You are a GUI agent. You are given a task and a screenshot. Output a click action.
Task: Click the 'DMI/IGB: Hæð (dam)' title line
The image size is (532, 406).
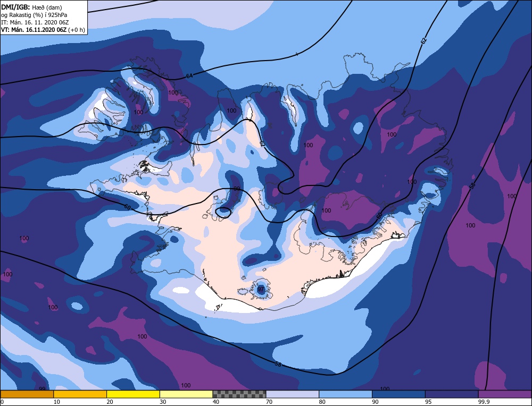(x=31, y=7)
